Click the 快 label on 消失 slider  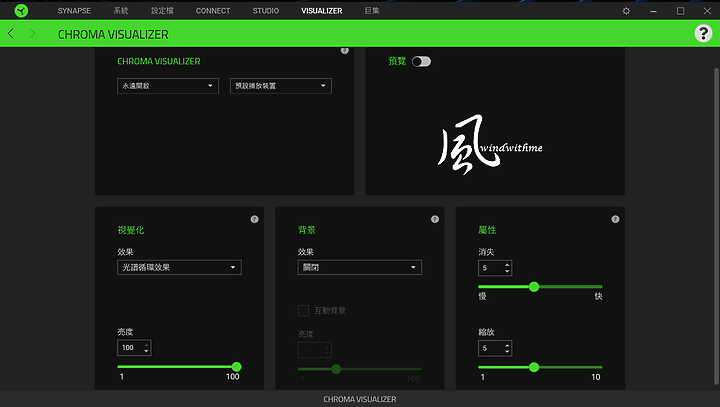[598, 296]
